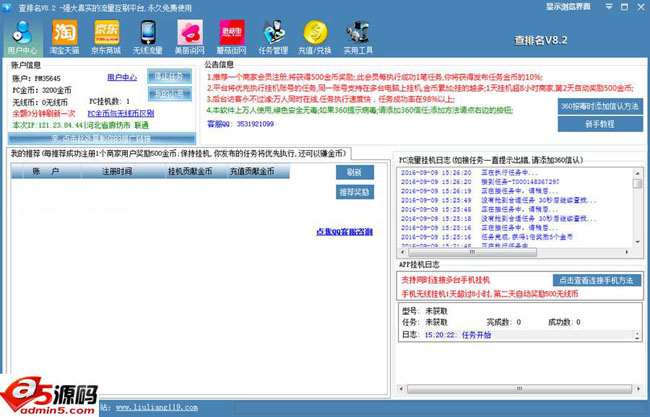Image resolution: width=650 pixels, height=417 pixels.
Task: Click PC log horizontal scroll right arrow
Action: (x=627, y=252)
